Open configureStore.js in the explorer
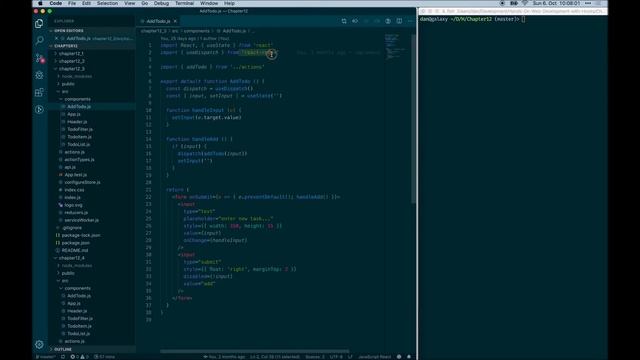Viewport: 640px width, 360px height. click(82, 182)
